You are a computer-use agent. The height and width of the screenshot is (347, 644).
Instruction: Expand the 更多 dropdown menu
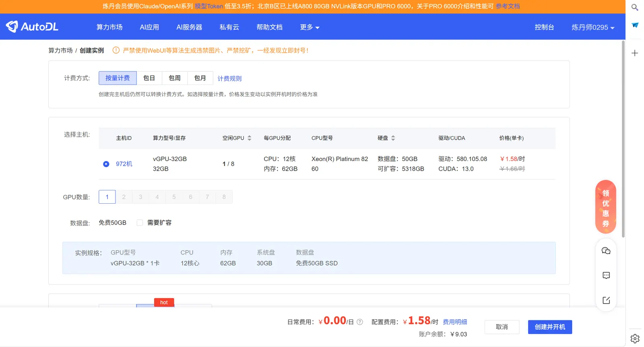[x=309, y=27]
